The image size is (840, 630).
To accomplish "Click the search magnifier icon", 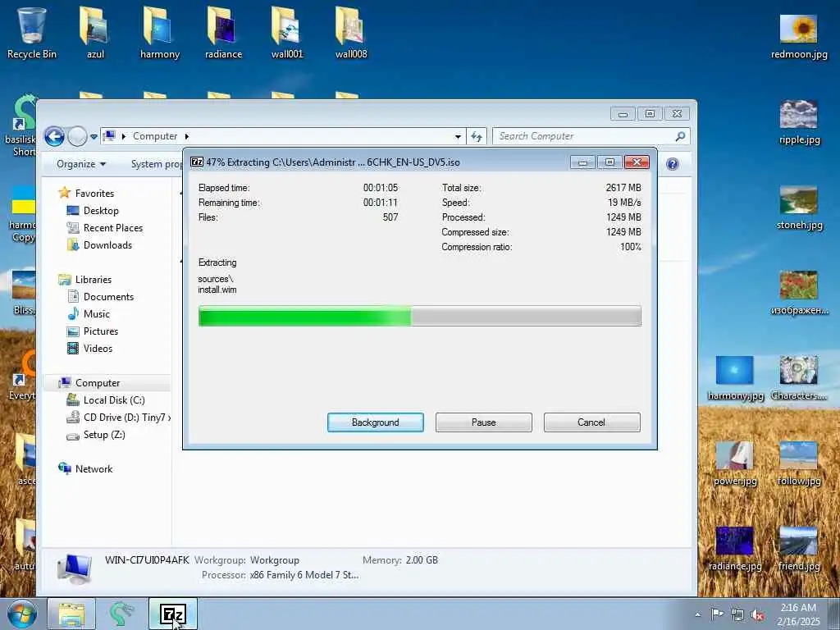I will pyautogui.click(x=680, y=137).
